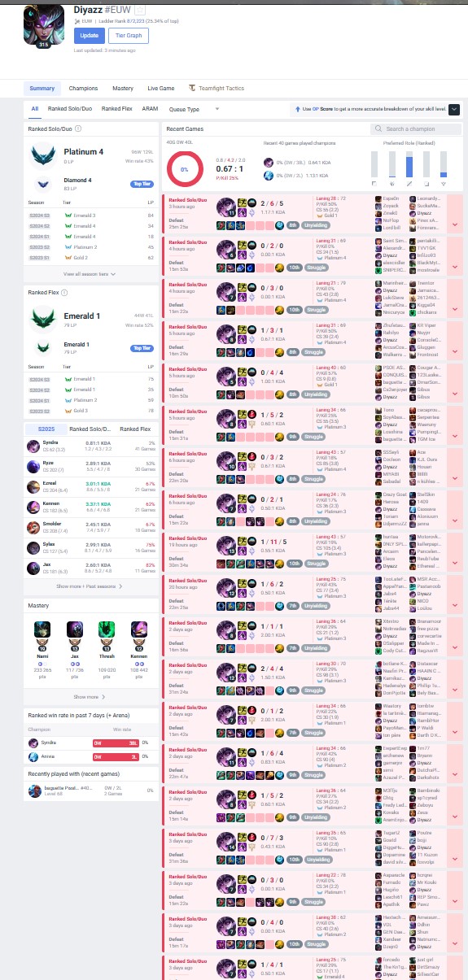Image resolution: width=468 pixels, height=980 pixels.
Task: Expand View all season tiers
Action: tap(91, 274)
